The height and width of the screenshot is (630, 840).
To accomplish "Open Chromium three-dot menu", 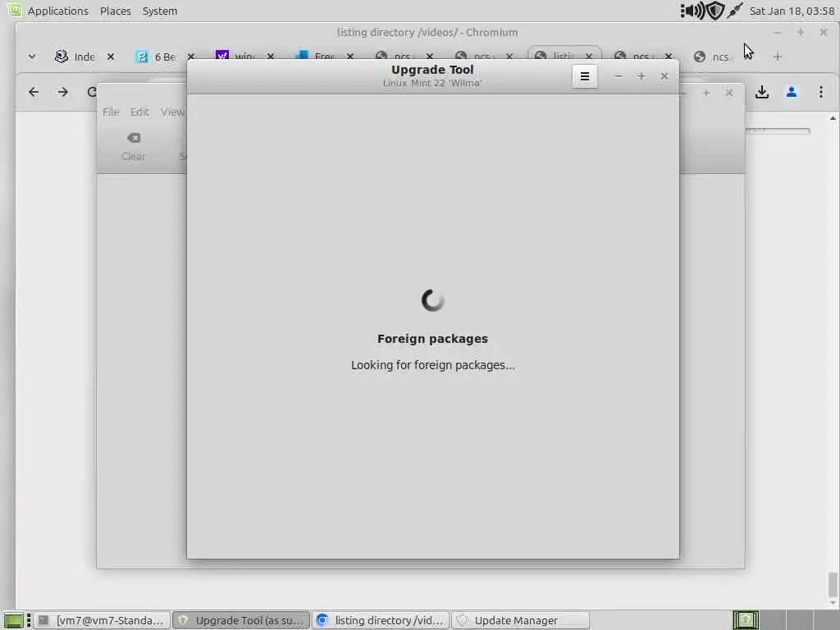I will (820, 92).
